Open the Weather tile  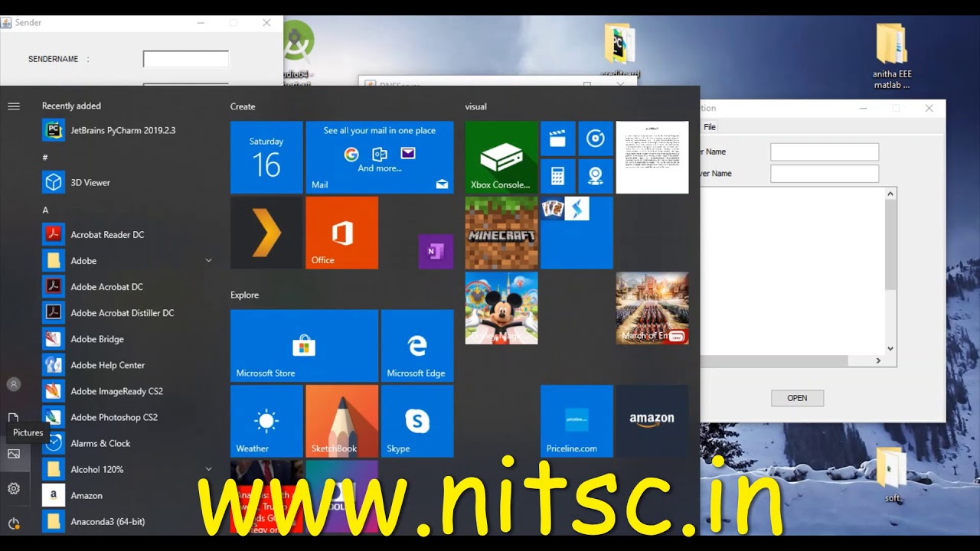266,421
